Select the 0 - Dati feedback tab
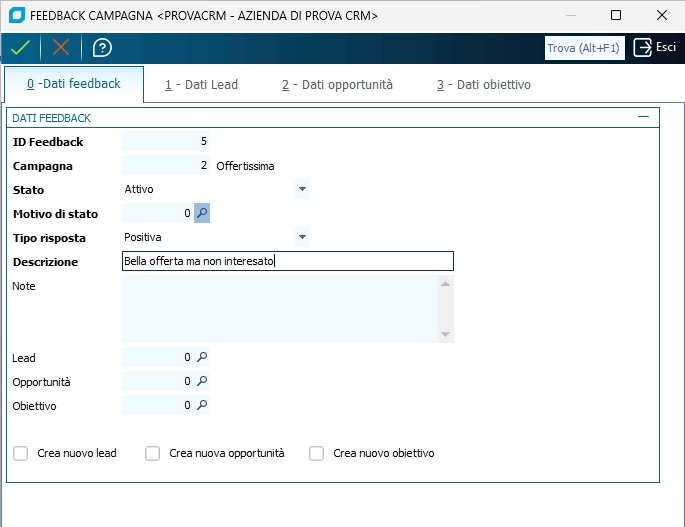685x527 pixels. click(74, 84)
